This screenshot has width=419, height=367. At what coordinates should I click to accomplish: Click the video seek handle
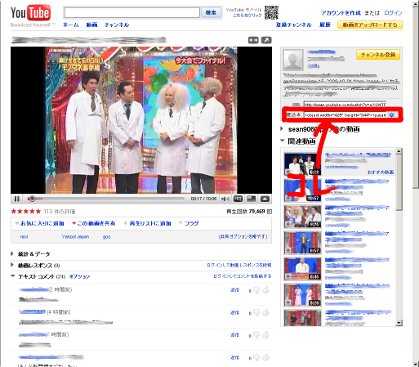(32, 199)
